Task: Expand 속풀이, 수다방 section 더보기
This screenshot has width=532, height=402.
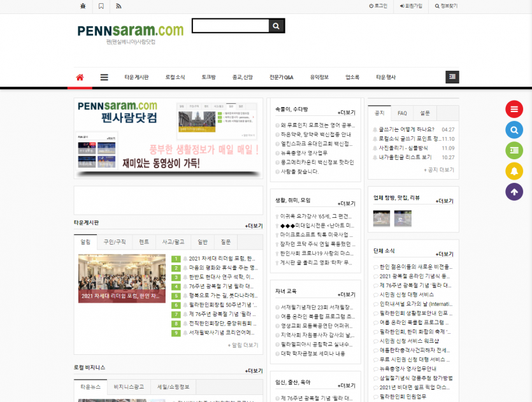Action: (347, 112)
